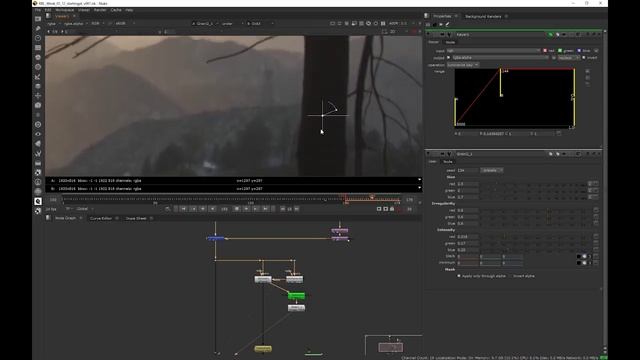
Task: Open the Keyer1 input channel dropdown
Action: point(493,51)
